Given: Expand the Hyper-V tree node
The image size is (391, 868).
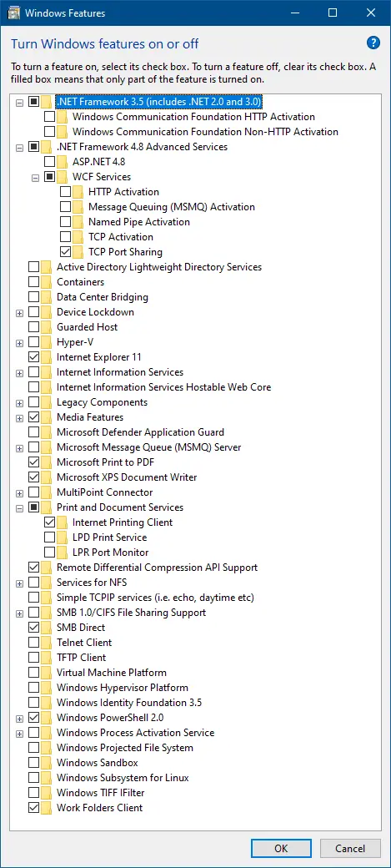Looking at the screenshot, I should pyautogui.click(x=20, y=343).
